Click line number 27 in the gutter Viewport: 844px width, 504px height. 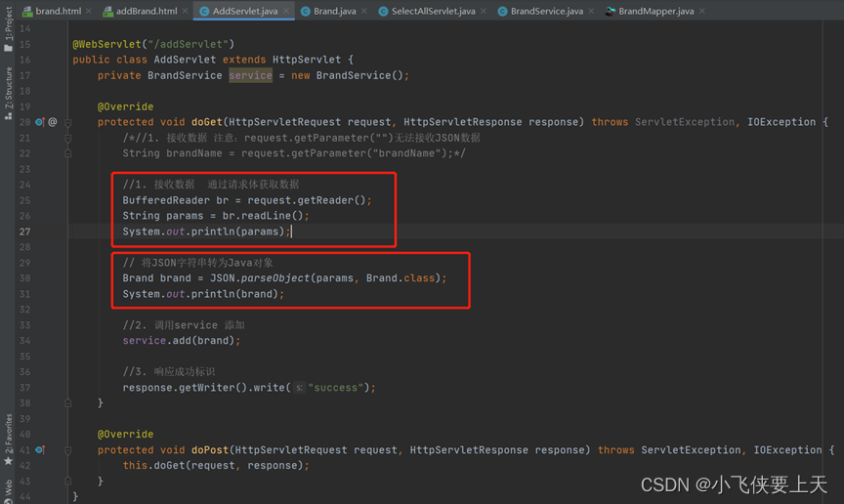pyautogui.click(x=24, y=231)
